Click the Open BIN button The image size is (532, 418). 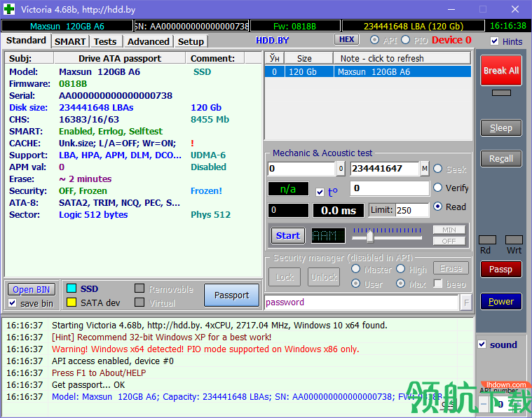(x=32, y=289)
